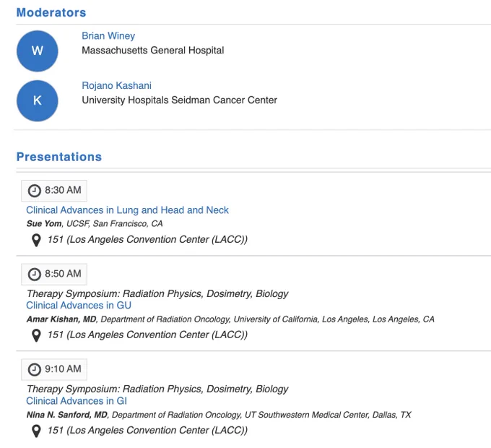Click the Presentations section heading
The width and height of the screenshot is (491, 448).
59,157
